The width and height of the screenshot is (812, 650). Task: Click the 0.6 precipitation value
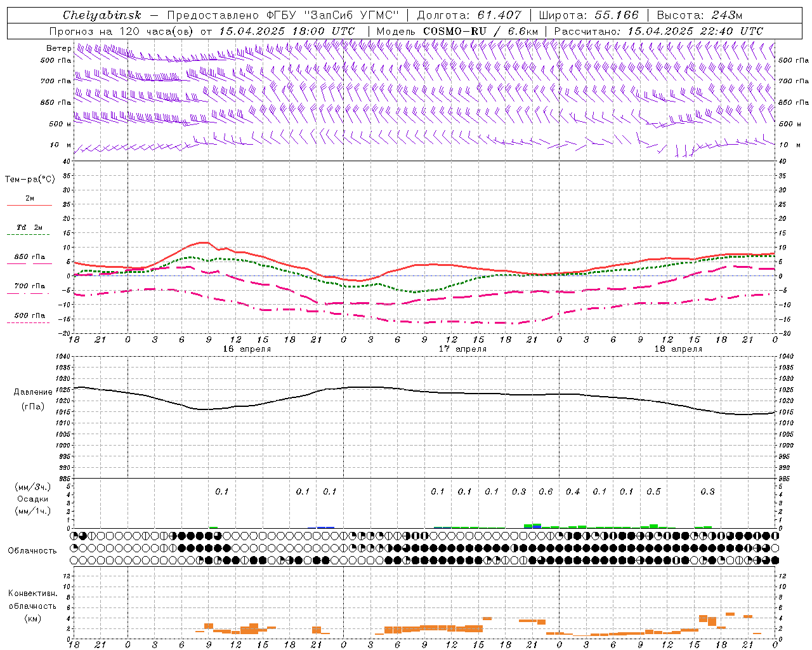(x=546, y=491)
